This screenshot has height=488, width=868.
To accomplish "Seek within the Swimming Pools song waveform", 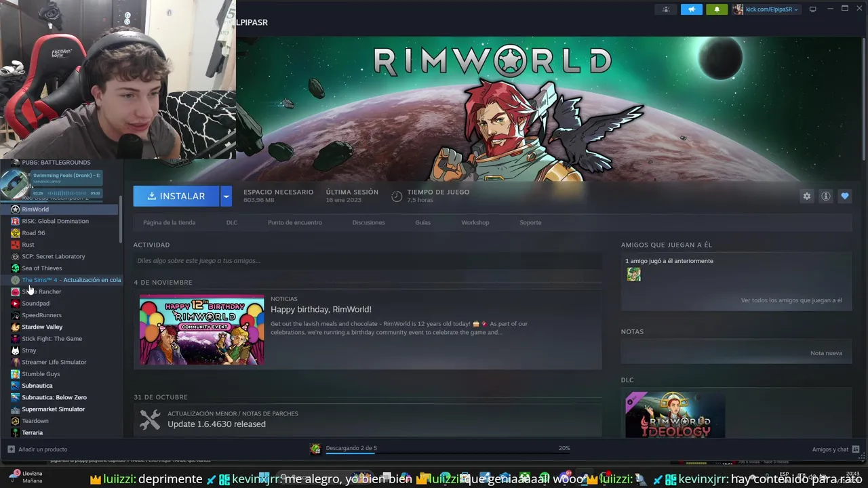I will point(66,193).
